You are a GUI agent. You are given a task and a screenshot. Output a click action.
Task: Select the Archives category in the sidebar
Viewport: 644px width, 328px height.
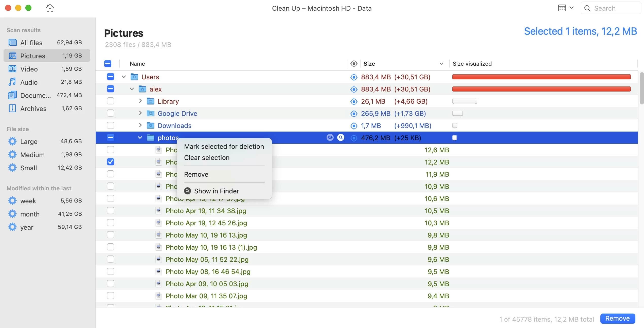click(33, 108)
